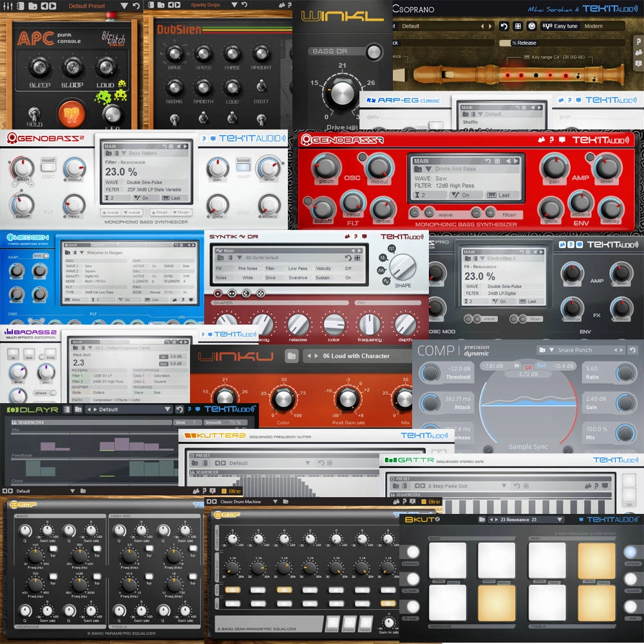Click the MAIN tab on Genobazz 2 display

(x=110, y=146)
